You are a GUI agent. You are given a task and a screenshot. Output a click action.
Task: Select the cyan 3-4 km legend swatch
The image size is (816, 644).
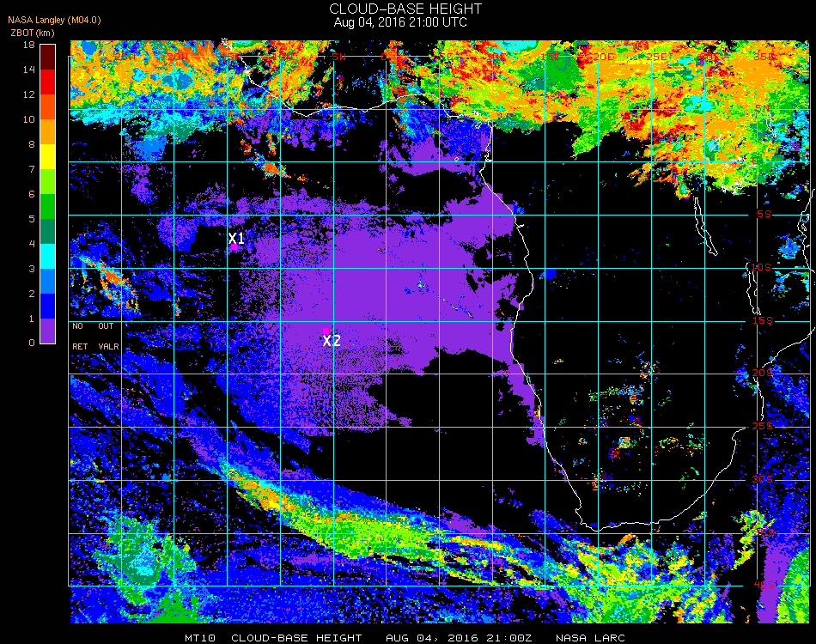pos(47,256)
